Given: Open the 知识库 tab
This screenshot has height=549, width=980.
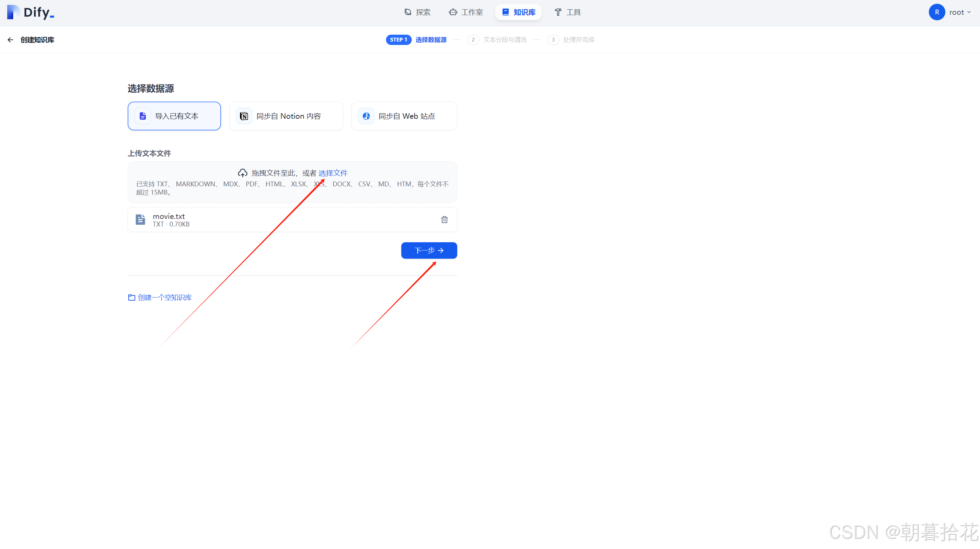Looking at the screenshot, I should coord(519,12).
